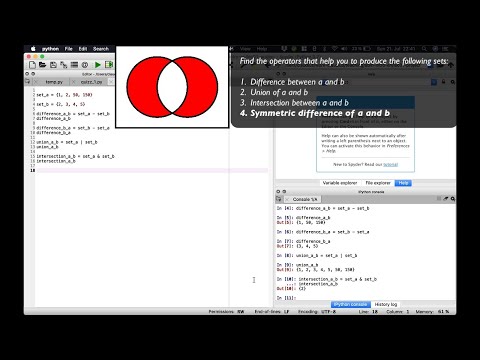Click the In [11] console prompt

click(x=286, y=298)
